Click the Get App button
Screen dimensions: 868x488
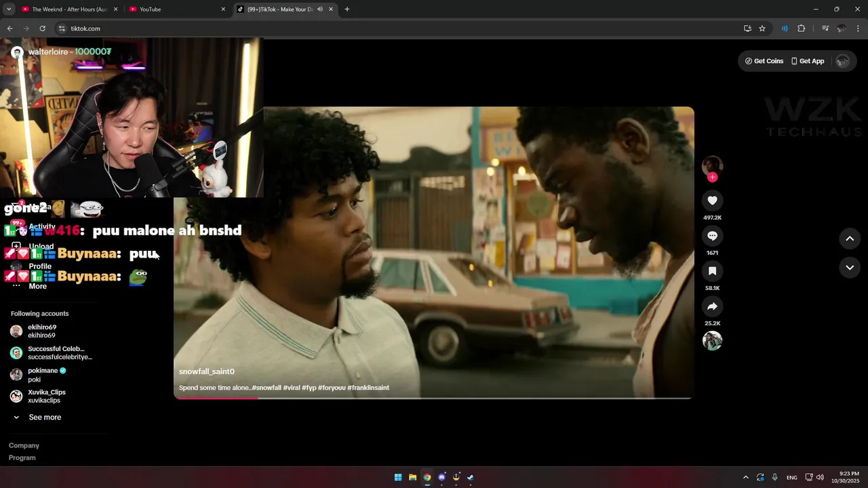coord(808,61)
